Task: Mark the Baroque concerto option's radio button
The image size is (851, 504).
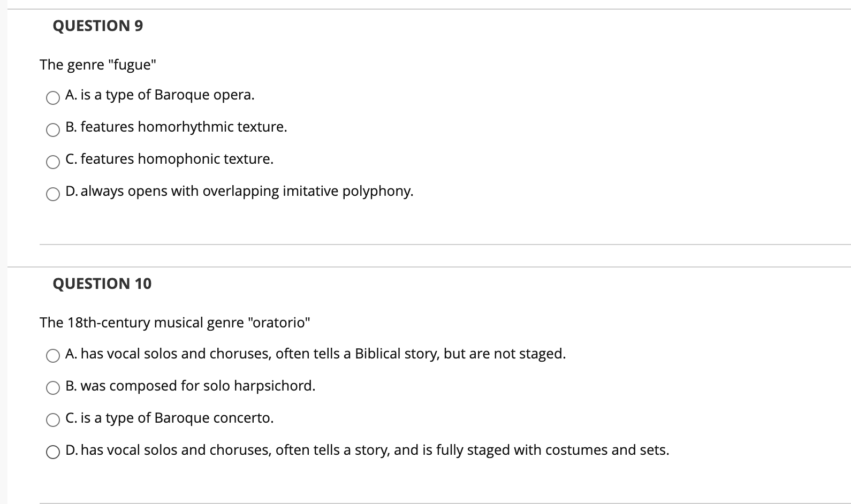Action: tap(52, 420)
